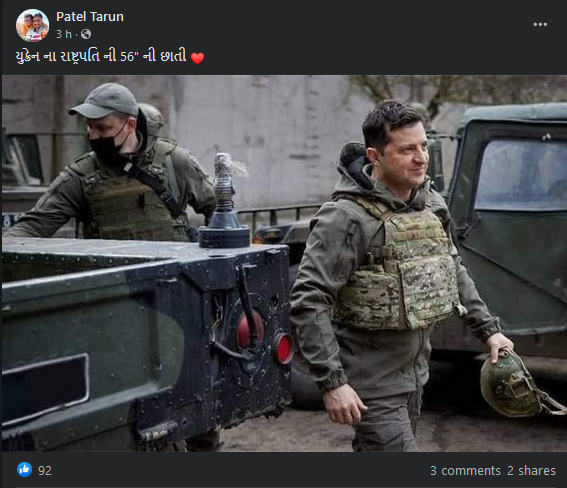Click the globe public-audience icon
This screenshot has height=488, width=567.
tap(86, 34)
